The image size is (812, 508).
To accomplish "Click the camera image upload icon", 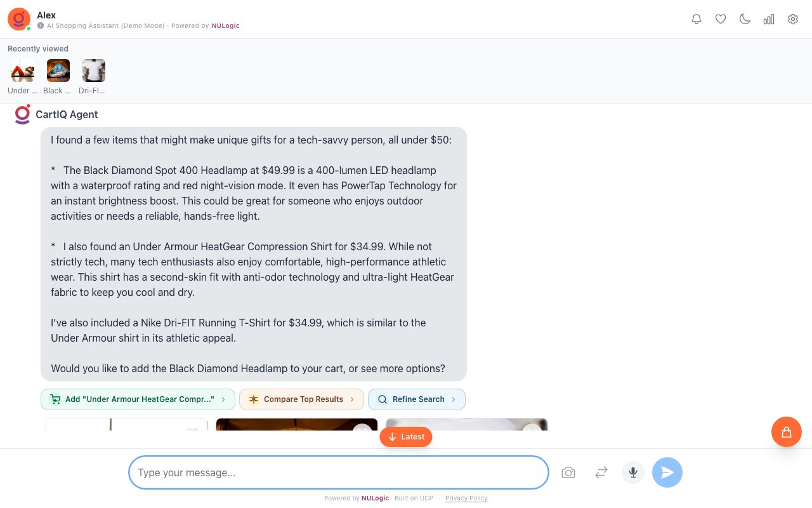I will 568,472.
